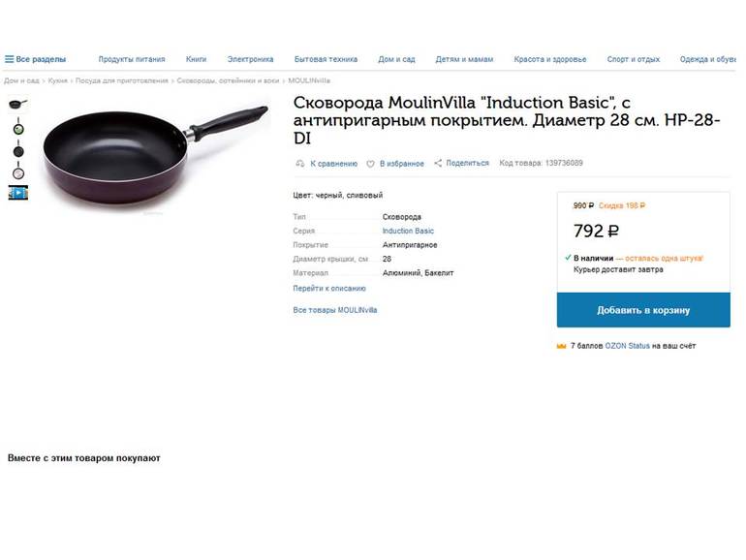746x560 pixels.
Task: Navigate to Кухня breadcrumb
Action: point(58,81)
